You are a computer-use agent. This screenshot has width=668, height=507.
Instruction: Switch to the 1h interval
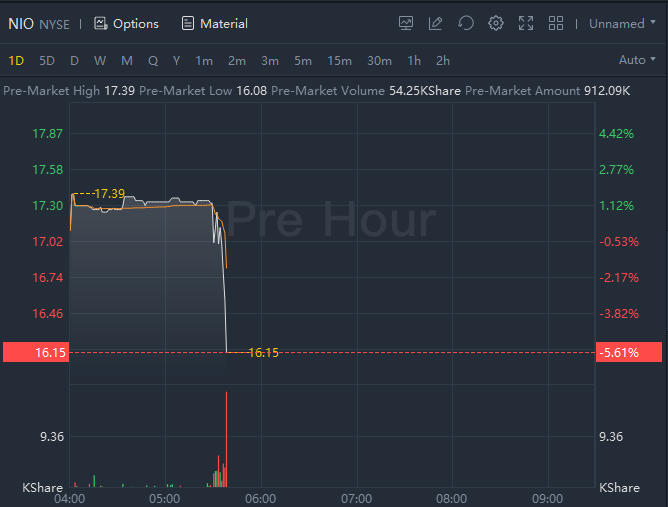414,60
